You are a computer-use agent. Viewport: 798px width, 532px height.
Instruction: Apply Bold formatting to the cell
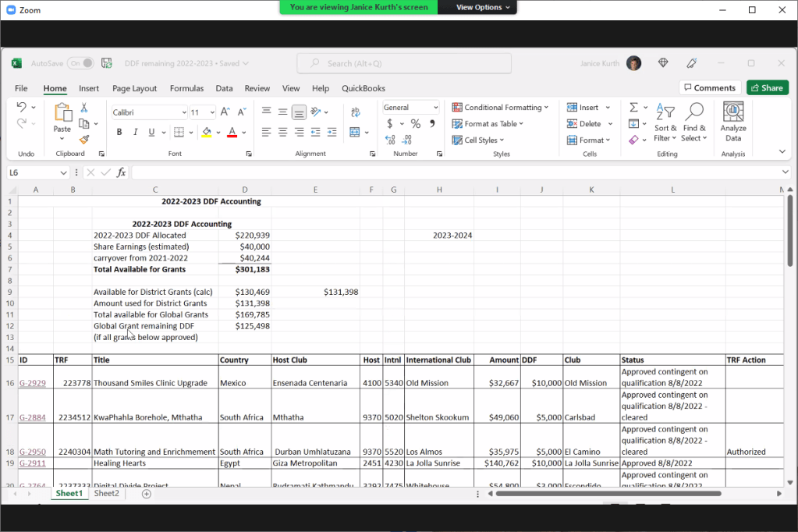point(119,133)
